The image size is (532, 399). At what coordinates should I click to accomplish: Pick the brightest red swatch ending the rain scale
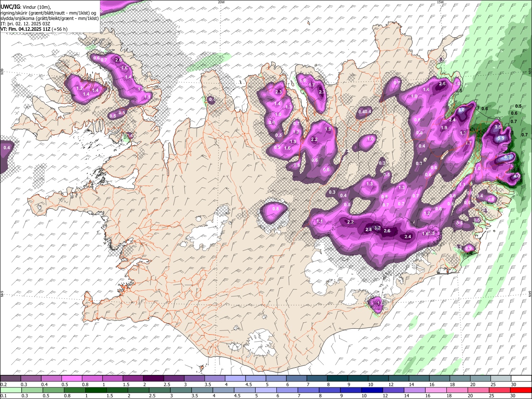(521, 390)
